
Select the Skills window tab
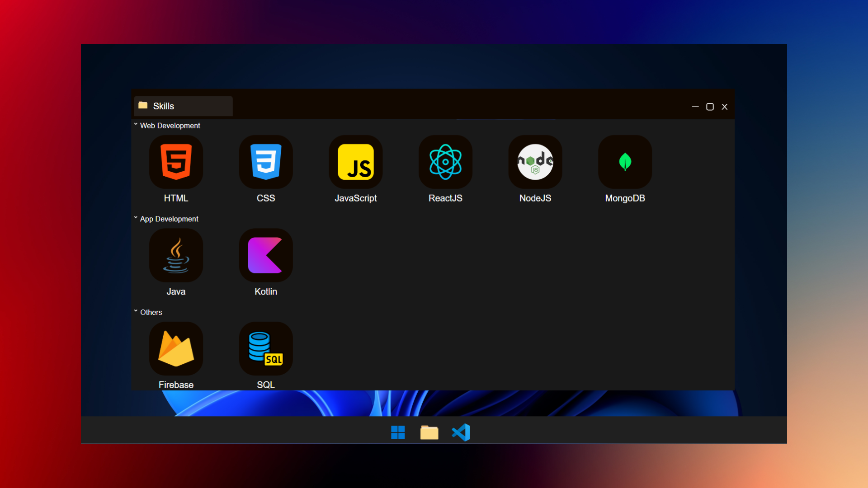(183, 106)
